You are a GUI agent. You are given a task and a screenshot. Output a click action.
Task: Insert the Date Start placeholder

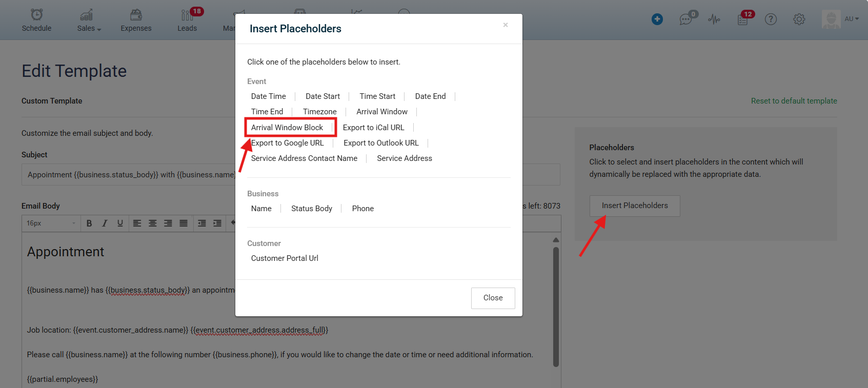(x=323, y=96)
